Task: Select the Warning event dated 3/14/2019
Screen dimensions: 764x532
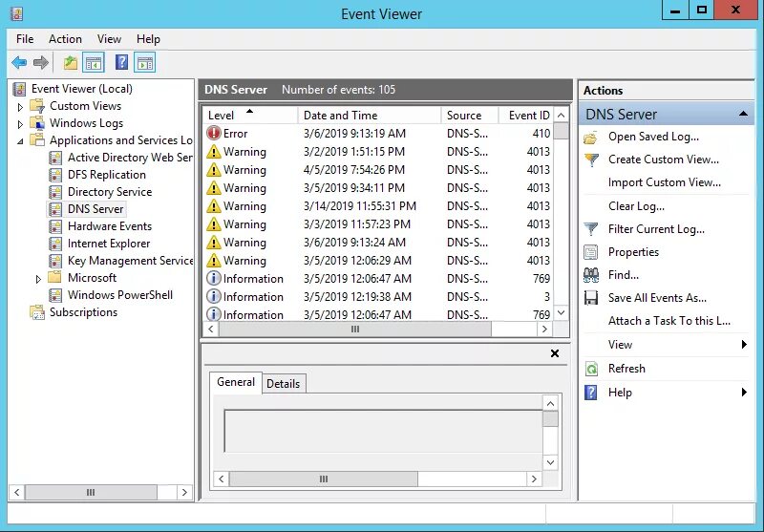Action: pyautogui.click(x=378, y=206)
